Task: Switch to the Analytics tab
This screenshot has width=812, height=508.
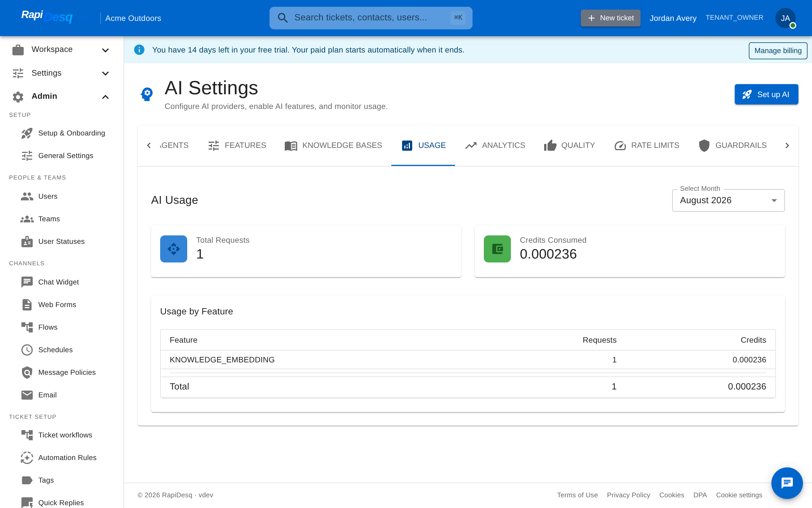Action: pyautogui.click(x=495, y=145)
